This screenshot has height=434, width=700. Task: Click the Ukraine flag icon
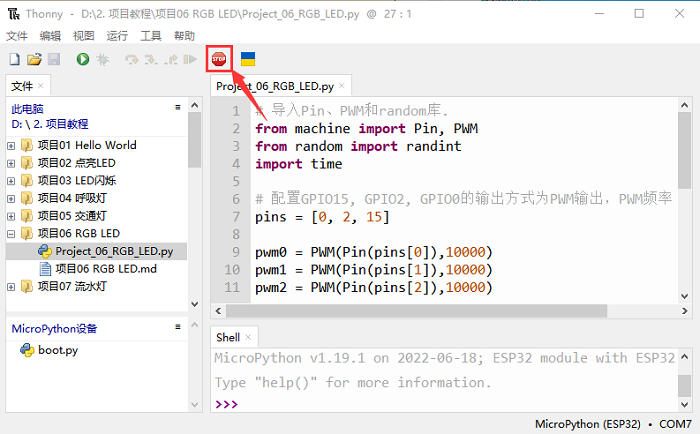pos(247,60)
